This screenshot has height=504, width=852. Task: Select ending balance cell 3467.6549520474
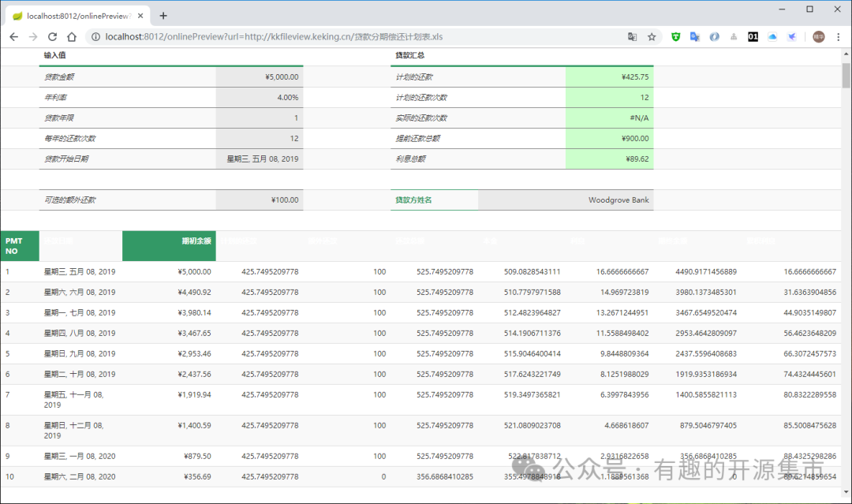point(697,313)
